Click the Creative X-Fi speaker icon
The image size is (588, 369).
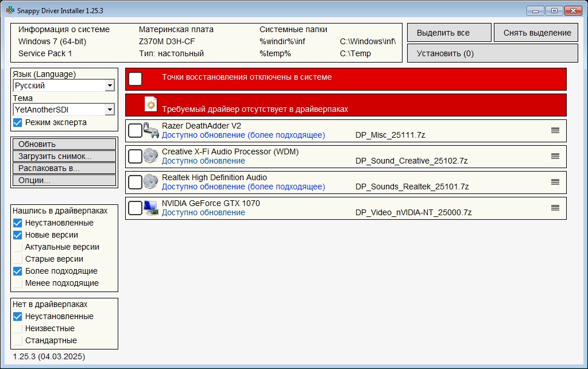(x=151, y=156)
